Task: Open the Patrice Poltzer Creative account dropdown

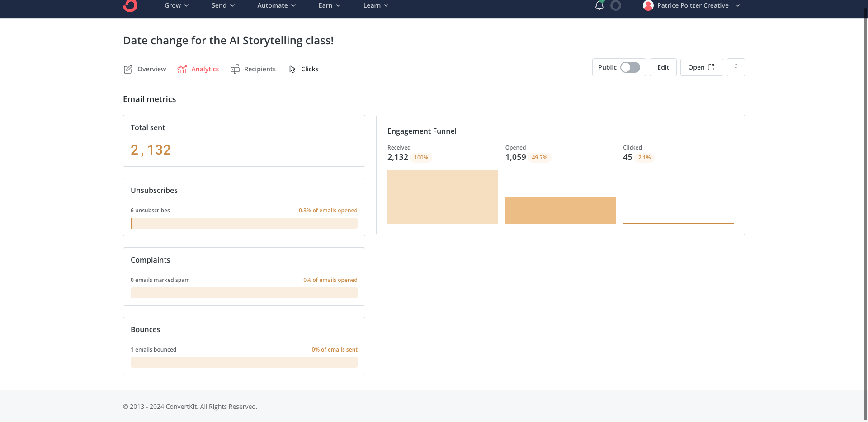Action: tap(692, 5)
